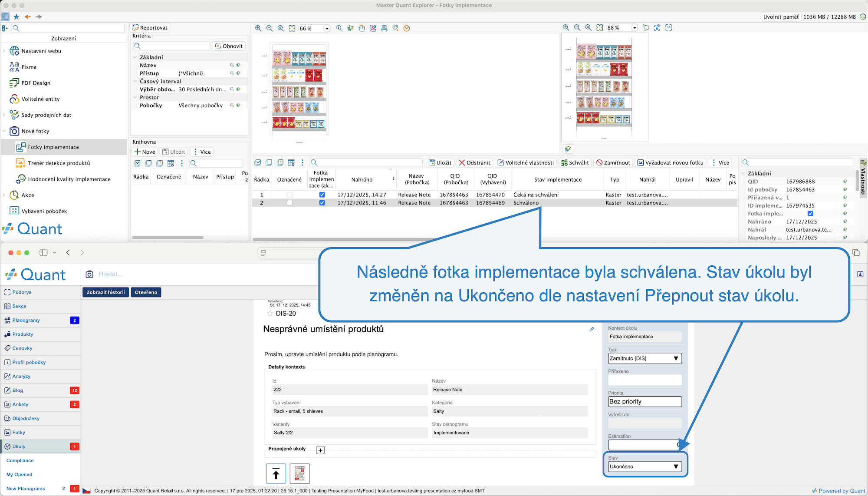Toggle the star favorites icon in Explorer toolbar

point(16,17)
